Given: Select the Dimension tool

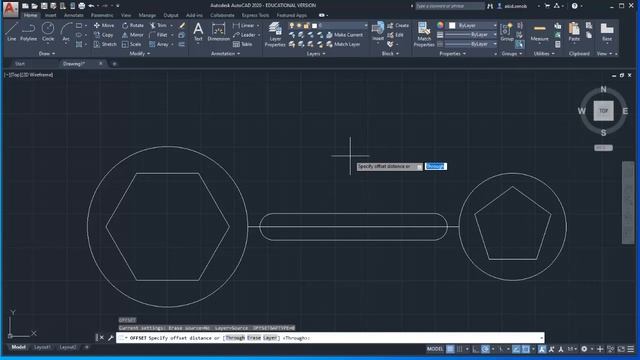Looking at the screenshot, I should pos(218,32).
